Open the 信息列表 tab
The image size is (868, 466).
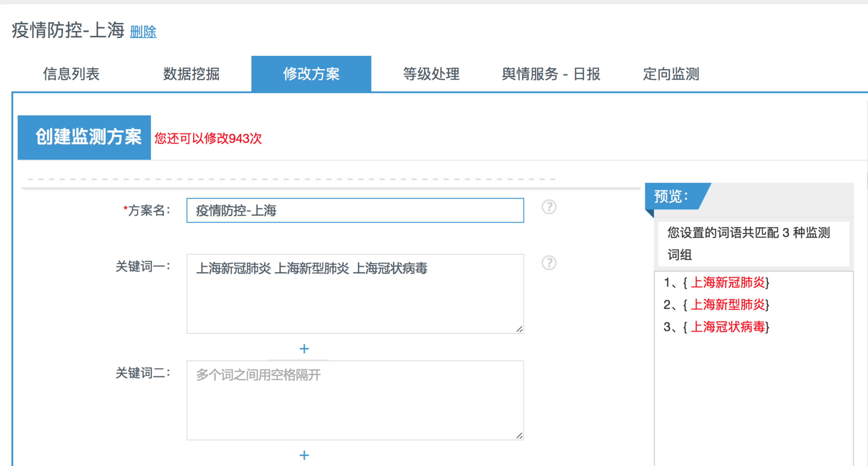point(71,74)
